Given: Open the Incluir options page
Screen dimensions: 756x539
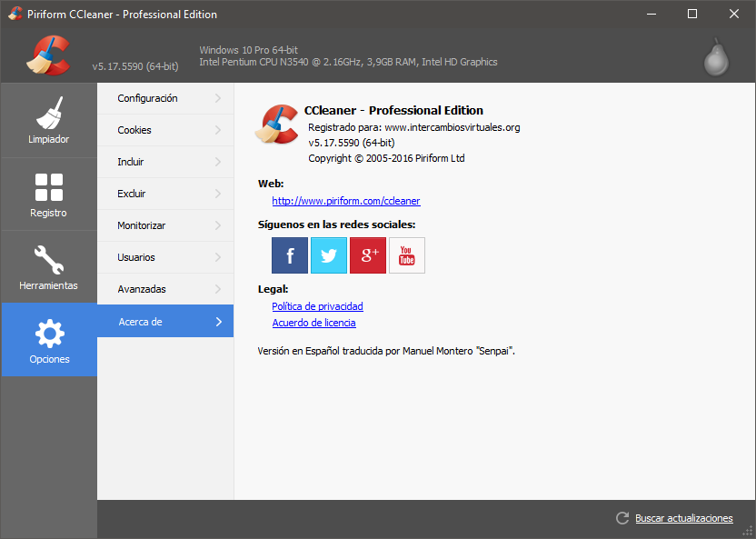Looking at the screenshot, I should tap(165, 162).
